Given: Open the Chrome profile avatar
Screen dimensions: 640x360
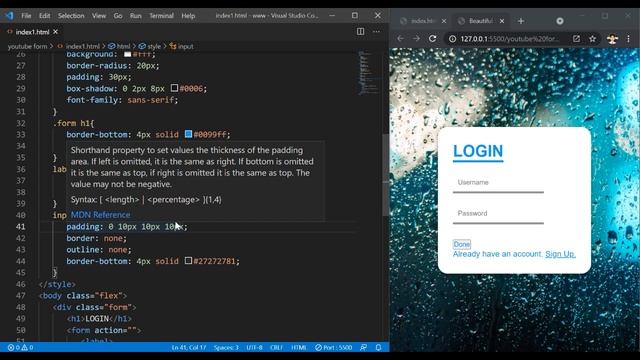Looking at the screenshot, I should point(612,39).
